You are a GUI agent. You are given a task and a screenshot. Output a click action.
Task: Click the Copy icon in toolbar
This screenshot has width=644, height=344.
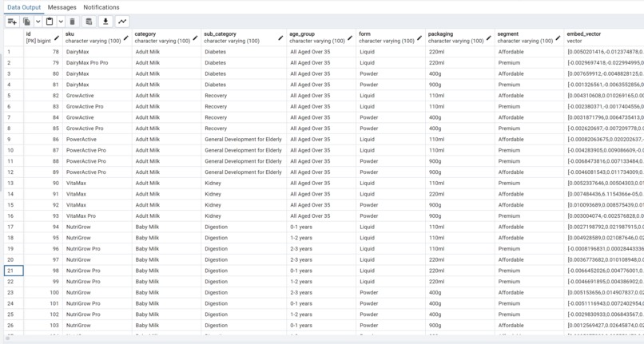(26, 22)
